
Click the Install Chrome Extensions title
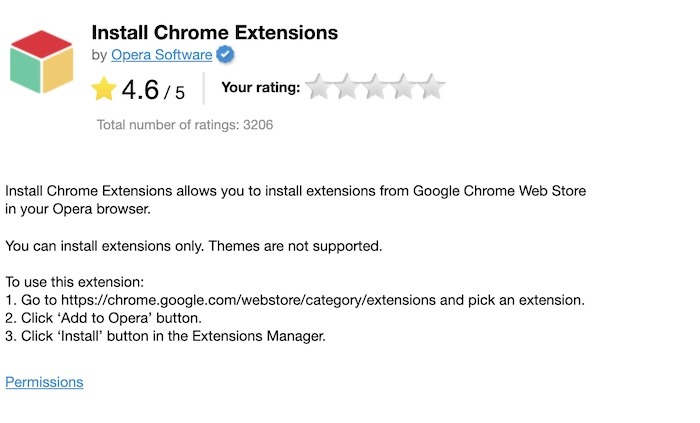tap(214, 32)
